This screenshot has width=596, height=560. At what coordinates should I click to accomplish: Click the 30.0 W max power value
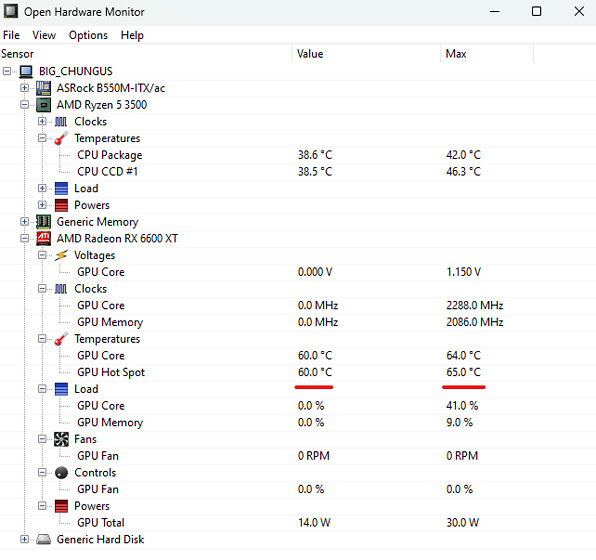[463, 523]
